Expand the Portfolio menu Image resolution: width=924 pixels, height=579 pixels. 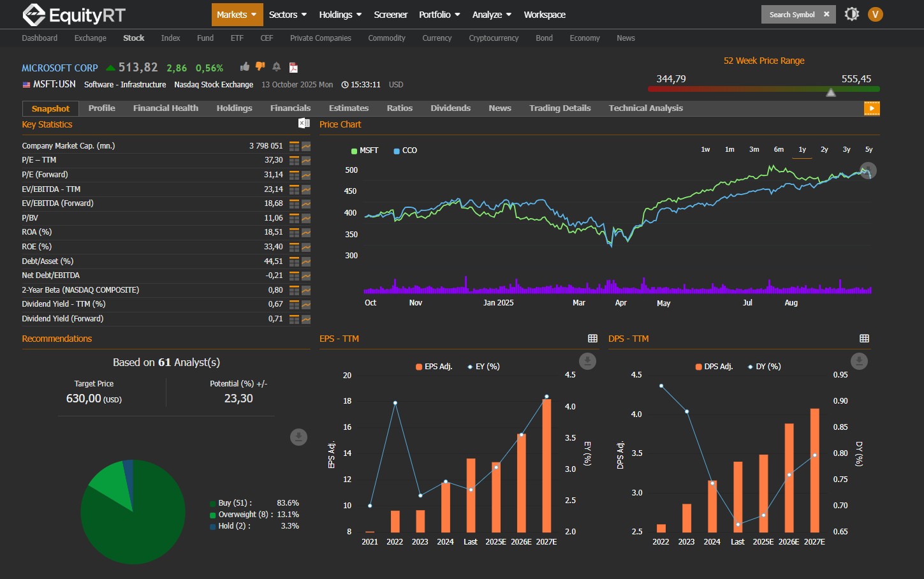point(439,14)
